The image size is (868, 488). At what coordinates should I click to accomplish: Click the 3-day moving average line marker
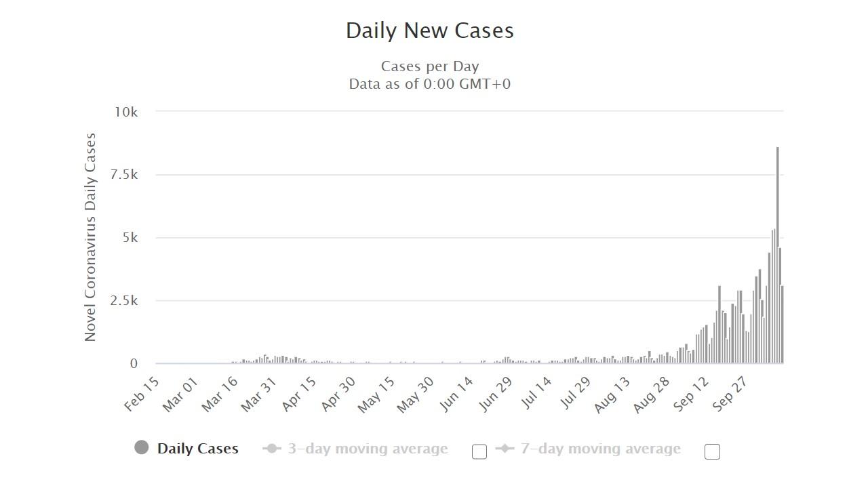(271, 449)
